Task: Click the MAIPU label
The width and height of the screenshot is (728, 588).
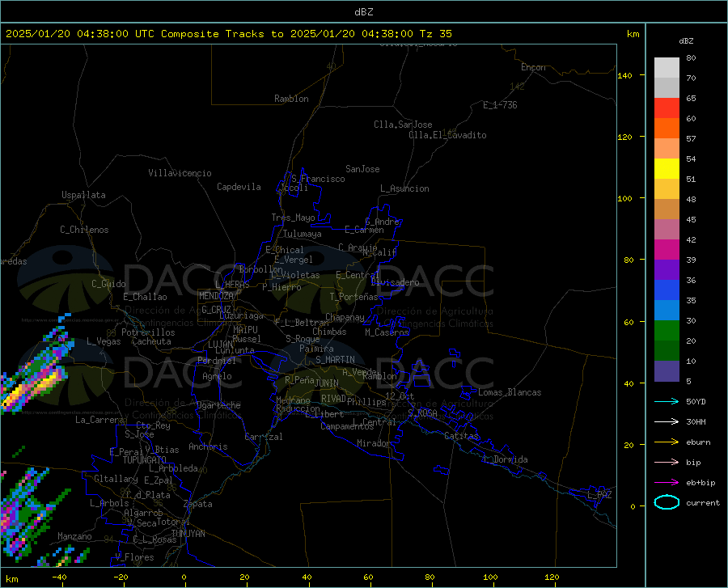Action: tap(245, 329)
